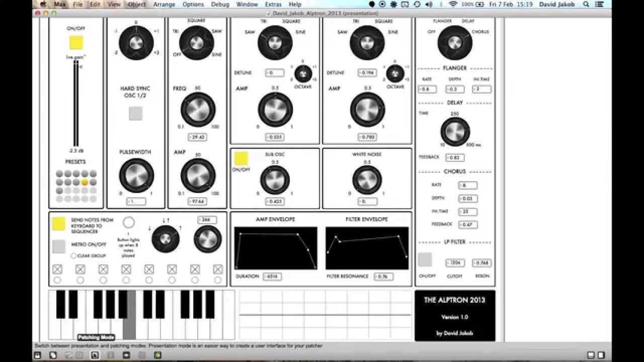
Task: Open the Arrange menu
Action: pyautogui.click(x=165, y=4)
